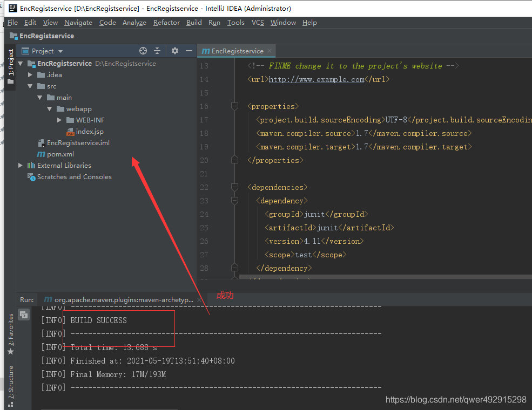This screenshot has height=410, width=532.
Task: Collapse the webapp folder
Action: 50,109
